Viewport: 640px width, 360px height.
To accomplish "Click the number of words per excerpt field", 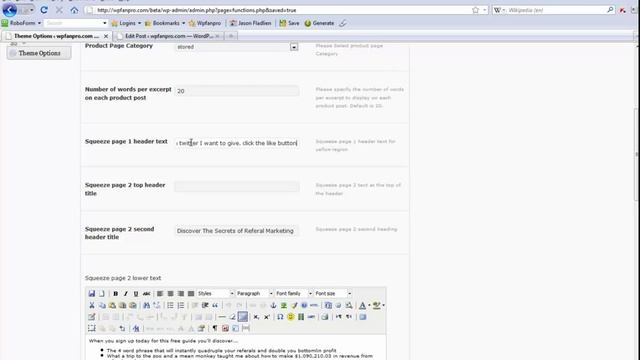I will point(237,91).
